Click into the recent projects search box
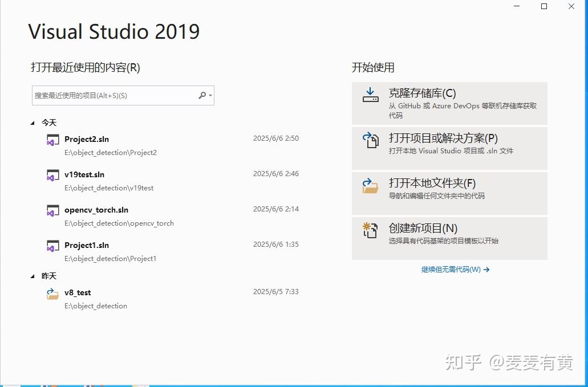This screenshot has height=387, width=588. coord(114,95)
